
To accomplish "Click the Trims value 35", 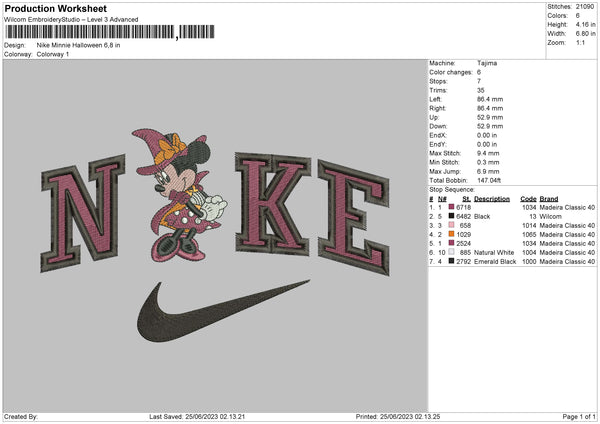I will (481, 90).
